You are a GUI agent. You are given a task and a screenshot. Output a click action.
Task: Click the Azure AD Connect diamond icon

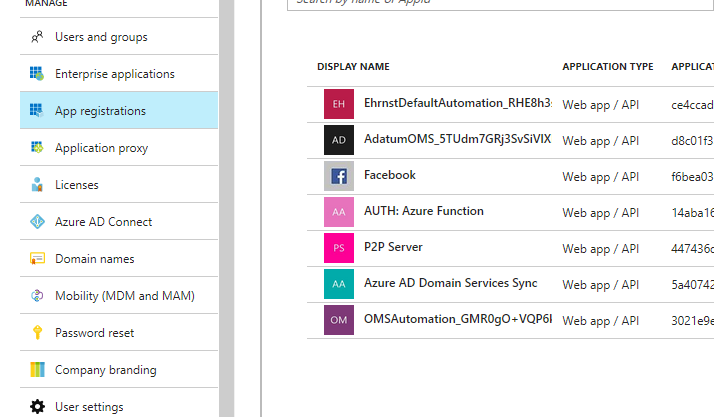pos(37,222)
